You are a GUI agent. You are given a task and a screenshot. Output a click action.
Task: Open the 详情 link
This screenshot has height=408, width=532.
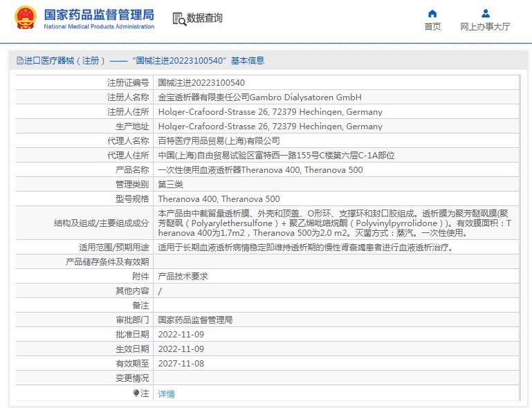(x=167, y=393)
